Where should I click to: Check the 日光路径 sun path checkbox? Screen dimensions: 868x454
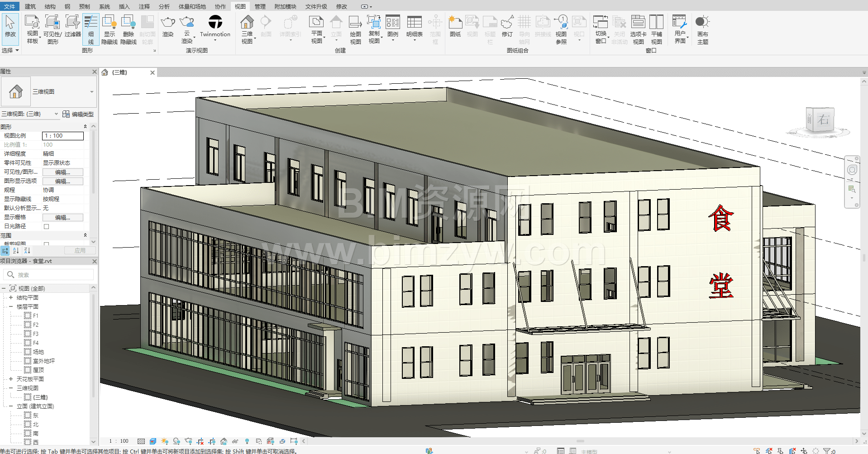[x=46, y=226]
